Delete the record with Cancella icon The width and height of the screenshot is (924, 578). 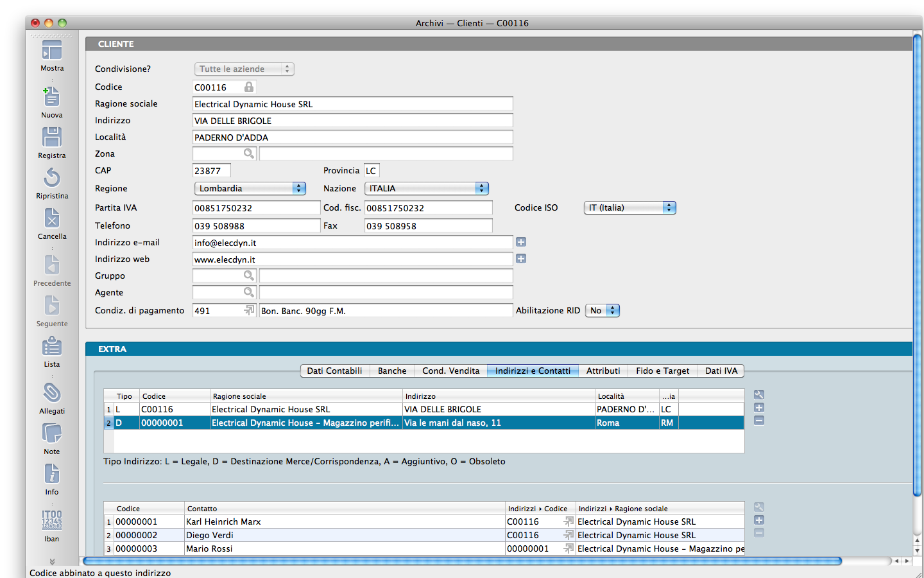[52, 219]
